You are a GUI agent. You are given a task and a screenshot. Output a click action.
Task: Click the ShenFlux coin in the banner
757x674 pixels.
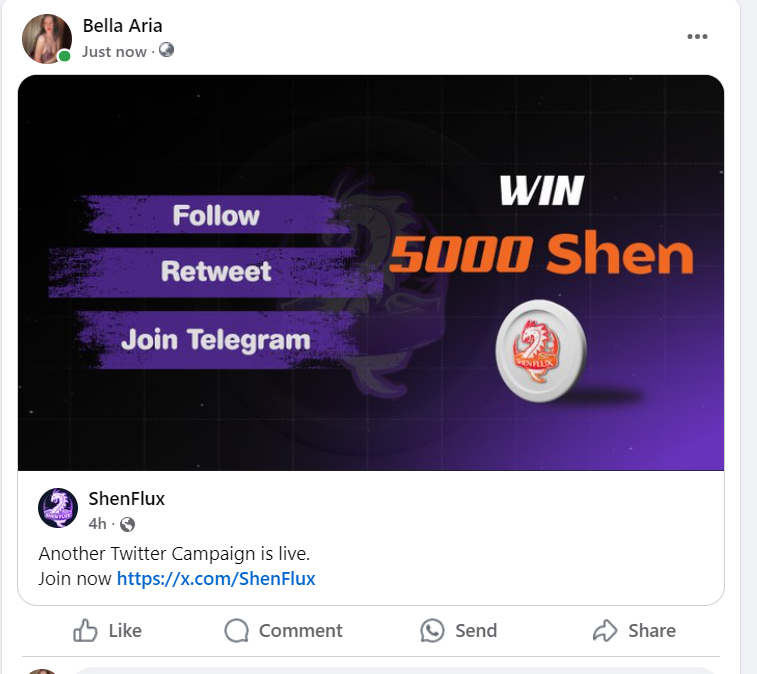pos(541,351)
